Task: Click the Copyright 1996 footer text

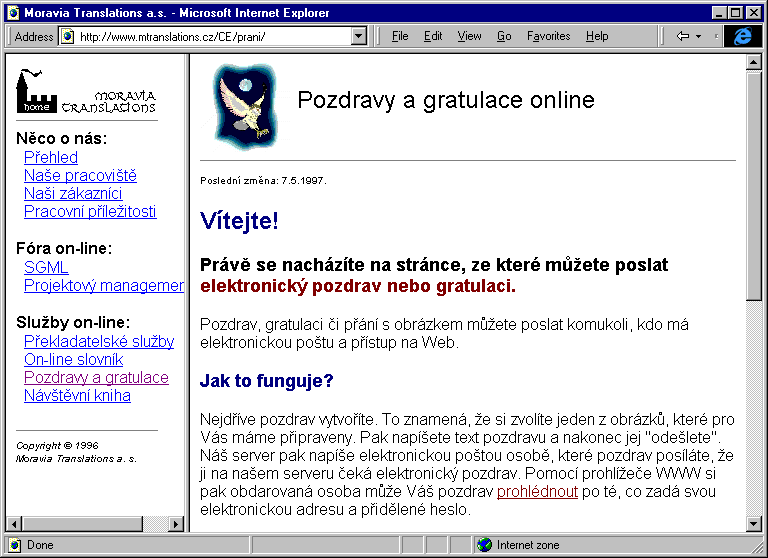Action: coord(76,452)
